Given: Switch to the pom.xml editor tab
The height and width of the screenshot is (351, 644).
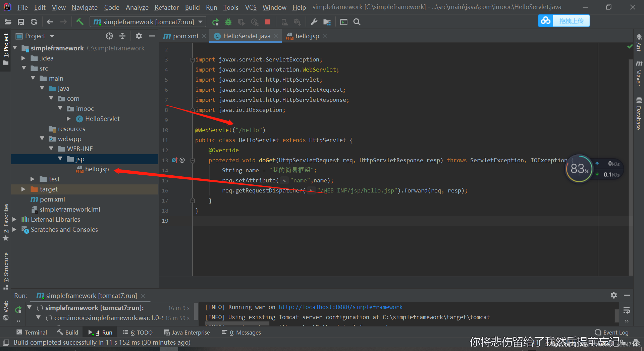Looking at the screenshot, I should click(x=181, y=36).
